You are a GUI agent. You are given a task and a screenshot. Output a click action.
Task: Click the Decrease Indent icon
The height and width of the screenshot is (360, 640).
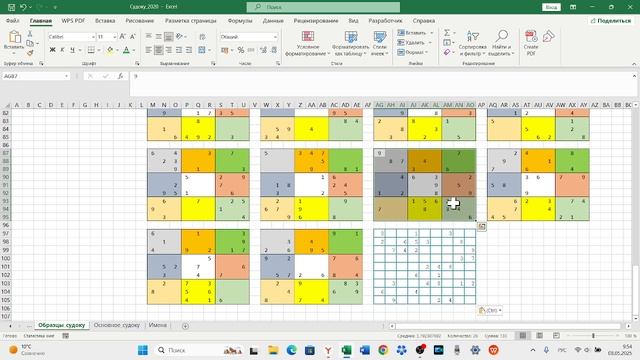(x=179, y=50)
